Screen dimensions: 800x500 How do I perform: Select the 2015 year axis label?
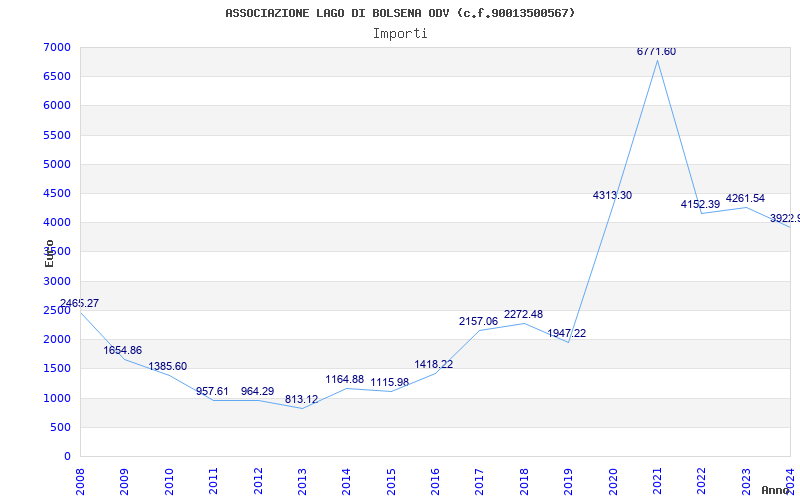point(391,482)
